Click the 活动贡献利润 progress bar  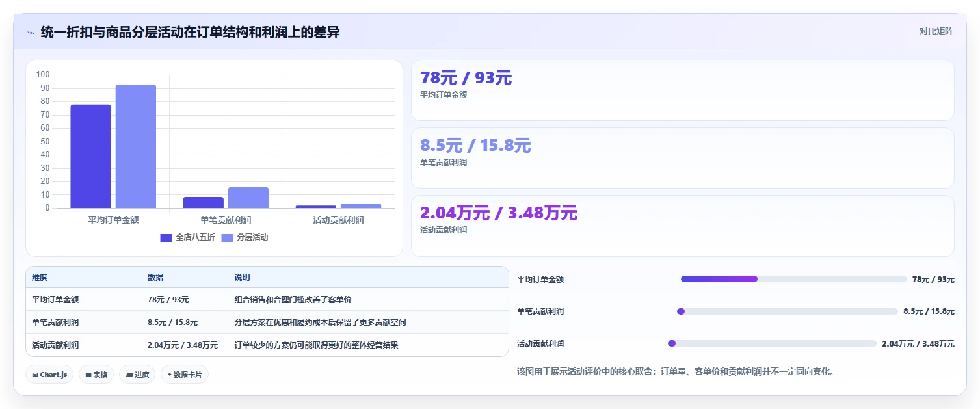click(772, 343)
